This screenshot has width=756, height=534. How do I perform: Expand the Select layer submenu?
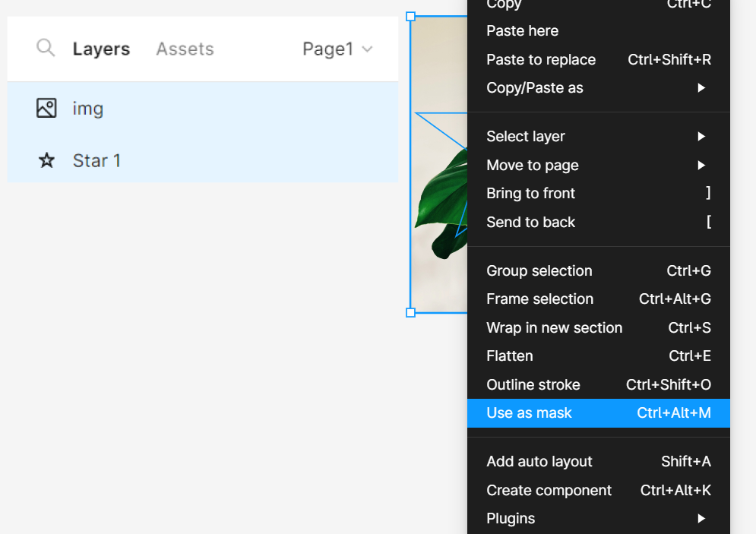point(598,137)
